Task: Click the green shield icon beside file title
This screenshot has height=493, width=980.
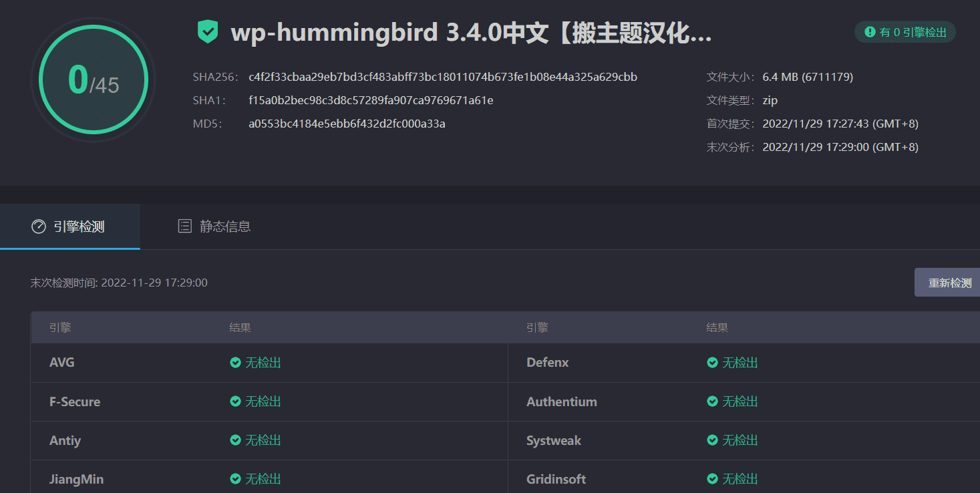Action: (208, 31)
